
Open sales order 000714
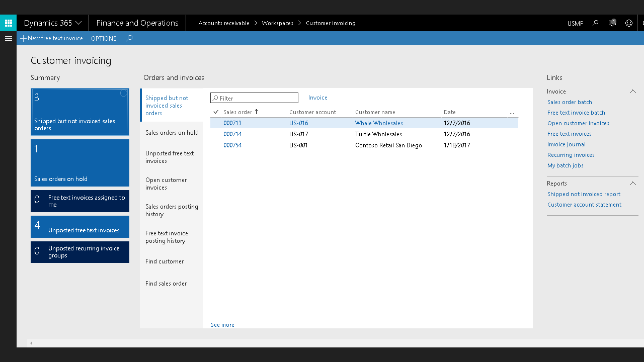232,134
